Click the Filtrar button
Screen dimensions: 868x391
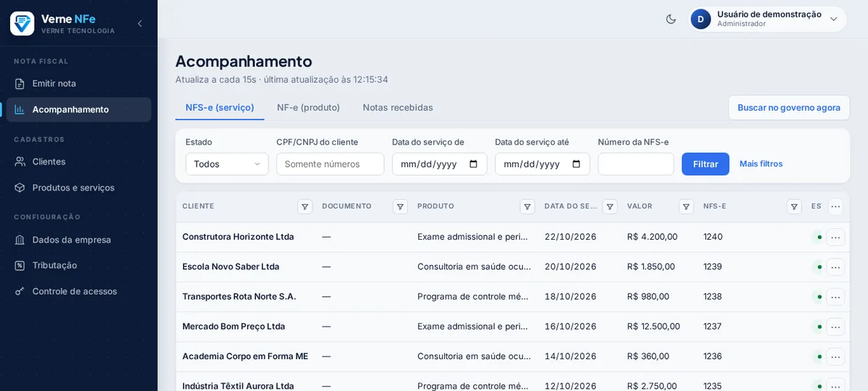705,164
